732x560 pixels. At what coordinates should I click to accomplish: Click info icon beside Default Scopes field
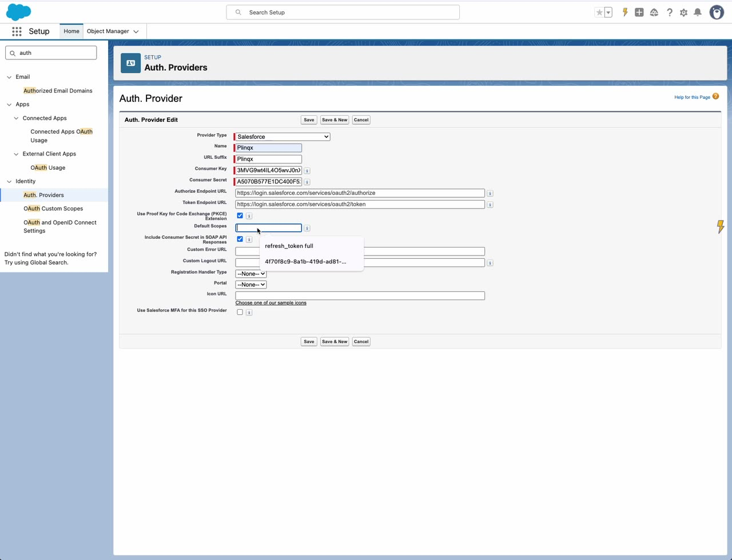(x=307, y=229)
